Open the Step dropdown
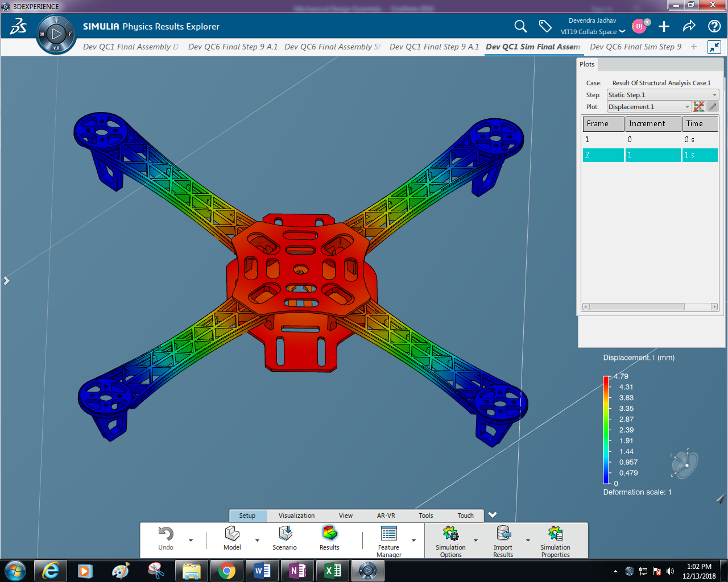The width and height of the screenshot is (728, 582). point(663,95)
